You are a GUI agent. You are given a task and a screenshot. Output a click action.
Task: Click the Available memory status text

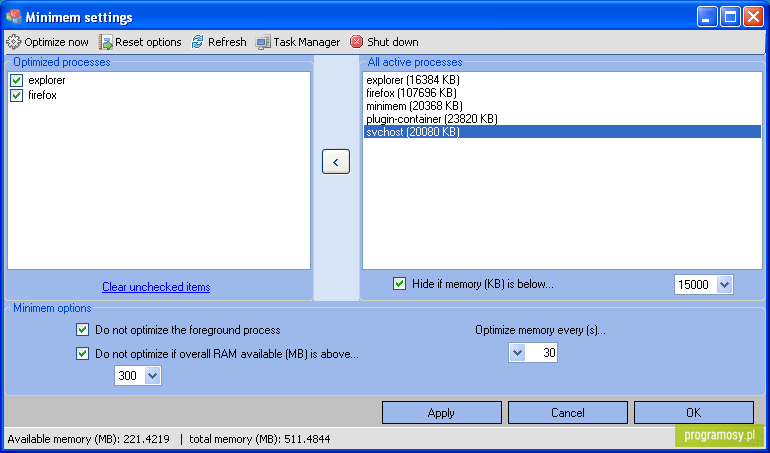88,439
